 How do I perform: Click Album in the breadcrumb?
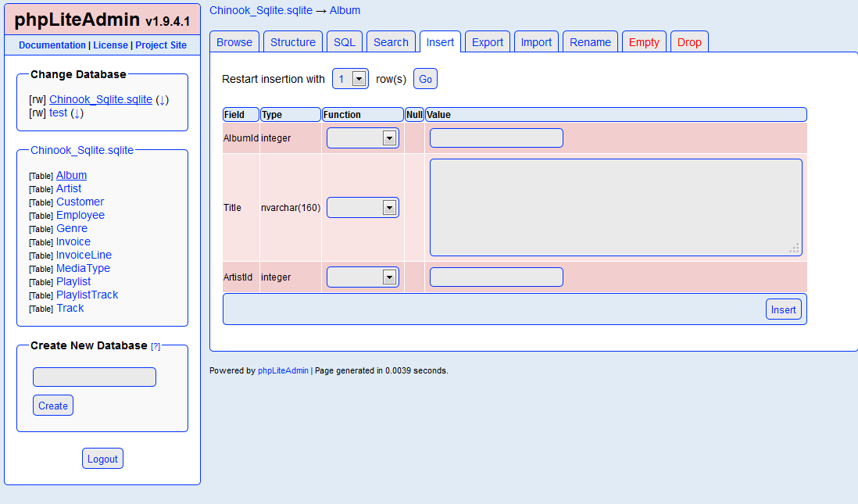(345, 10)
